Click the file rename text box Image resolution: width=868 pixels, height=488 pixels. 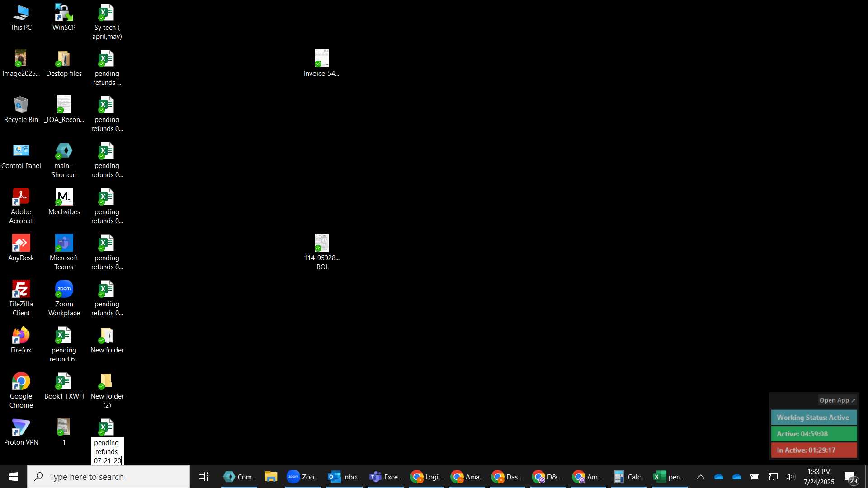[x=108, y=451]
